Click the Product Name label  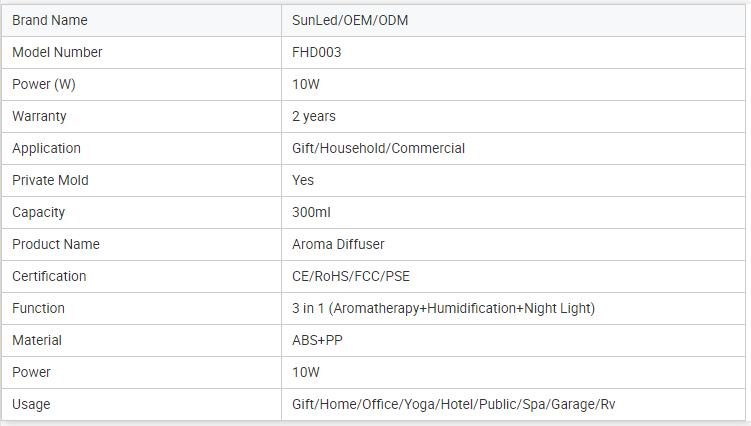56,244
